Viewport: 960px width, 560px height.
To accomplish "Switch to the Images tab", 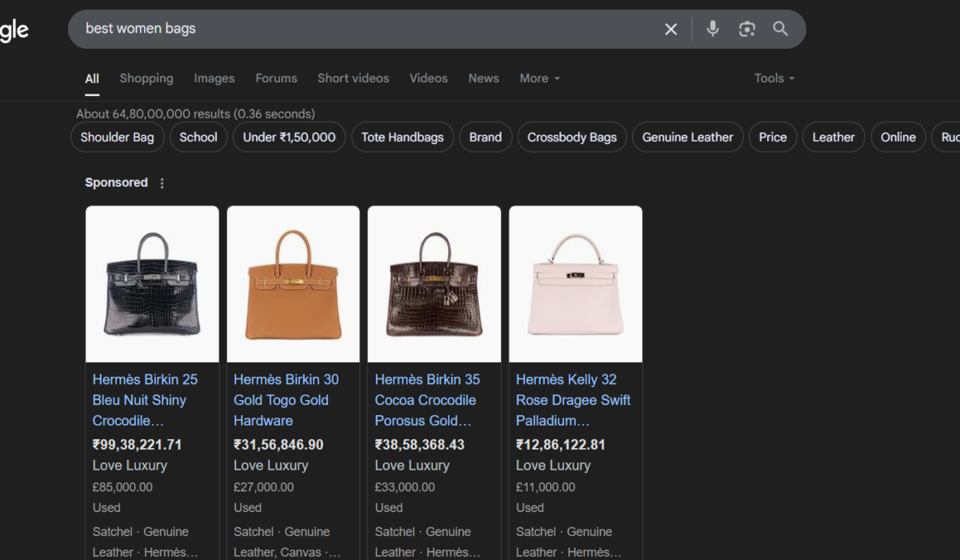I will click(x=214, y=78).
